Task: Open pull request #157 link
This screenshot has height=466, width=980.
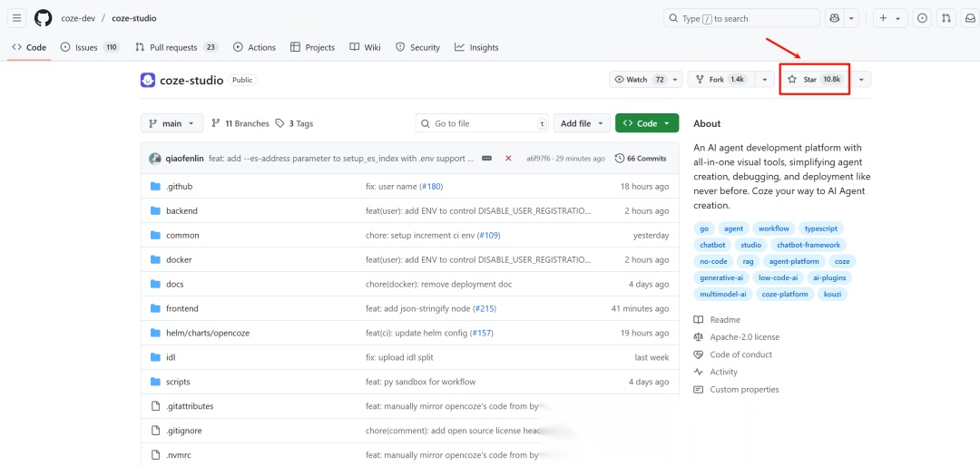Action: pos(481,333)
